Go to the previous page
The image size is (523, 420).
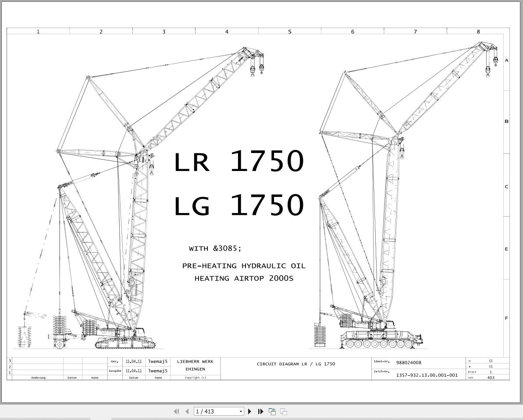pos(187,411)
